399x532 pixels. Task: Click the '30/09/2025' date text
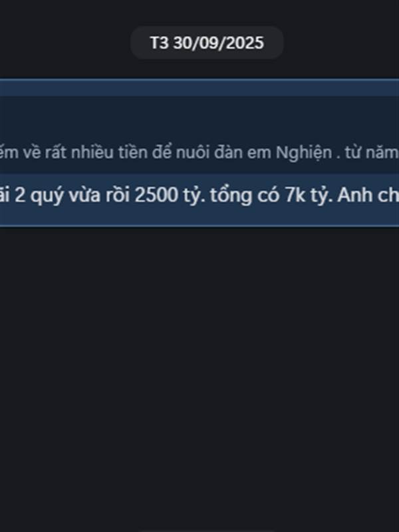point(219,43)
